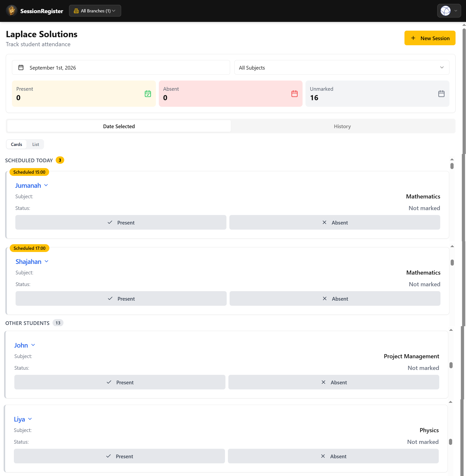Click the Scheduled Today count badge 3
This screenshot has width=466, height=476.
tap(60, 160)
